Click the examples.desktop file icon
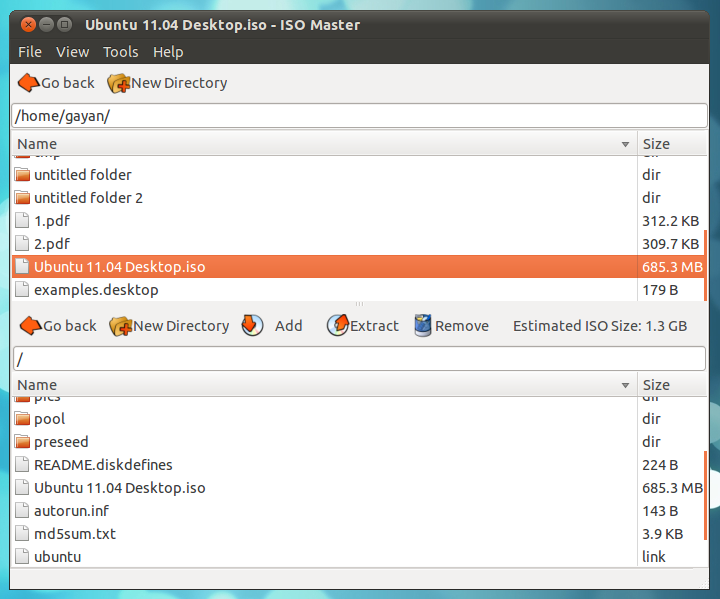The image size is (720, 599). [22, 289]
